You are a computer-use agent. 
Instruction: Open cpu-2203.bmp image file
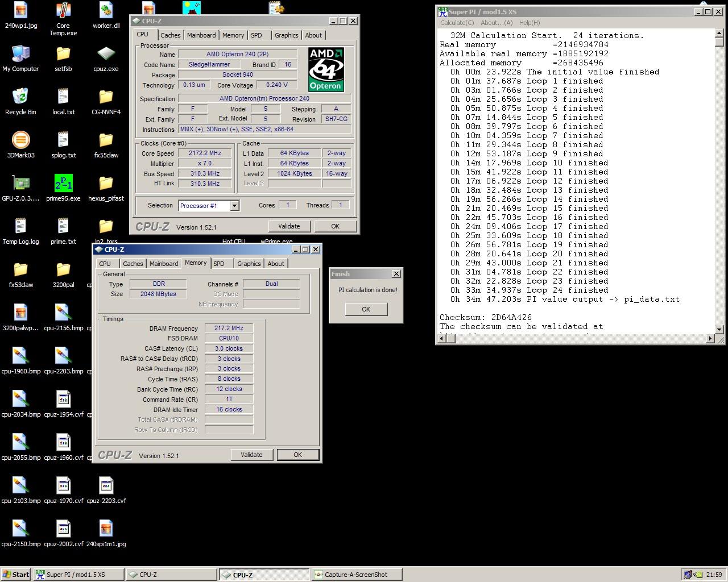[x=63, y=360]
